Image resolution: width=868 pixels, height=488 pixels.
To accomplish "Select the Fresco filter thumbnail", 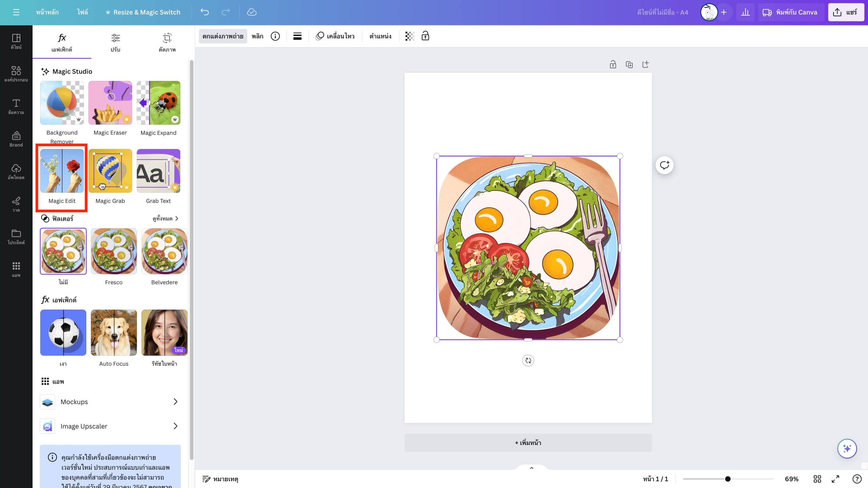I will point(114,251).
